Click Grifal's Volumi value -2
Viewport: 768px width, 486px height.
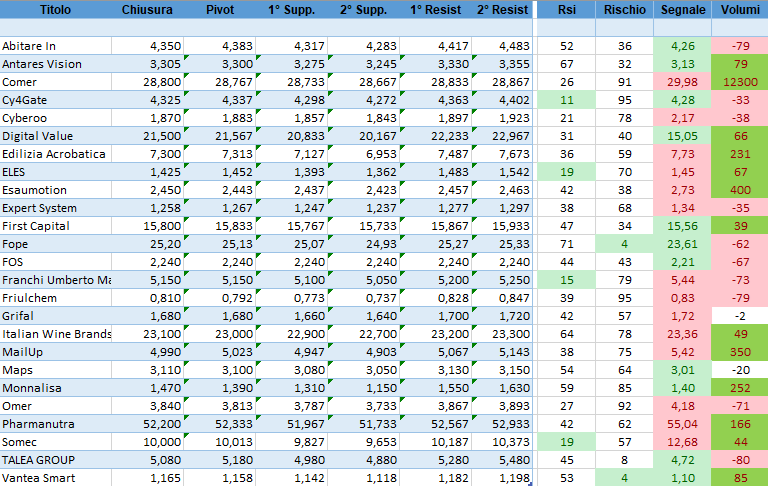pyautogui.click(x=740, y=316)
